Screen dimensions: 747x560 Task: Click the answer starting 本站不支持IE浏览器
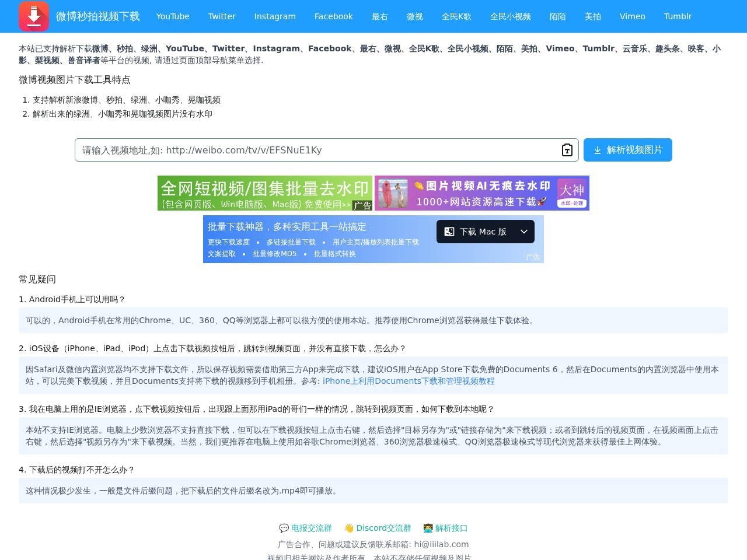373,436
